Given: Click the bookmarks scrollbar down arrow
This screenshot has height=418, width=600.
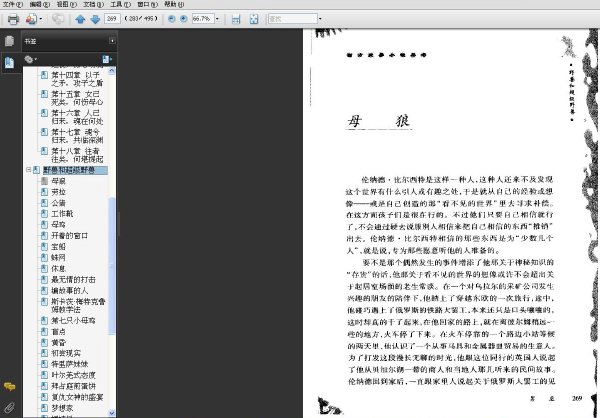Looking at the screenshot, I should pos(112,413).
